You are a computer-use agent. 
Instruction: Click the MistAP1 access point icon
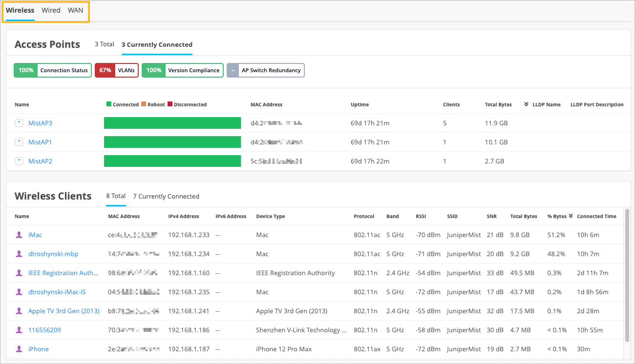(x=19, y=142)
